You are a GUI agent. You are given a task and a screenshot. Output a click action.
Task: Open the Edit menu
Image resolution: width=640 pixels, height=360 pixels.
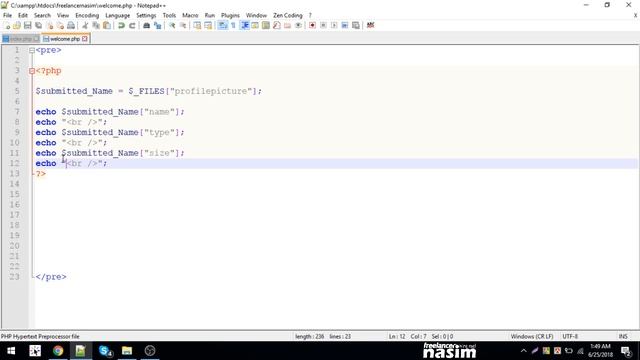pos(23,15)
